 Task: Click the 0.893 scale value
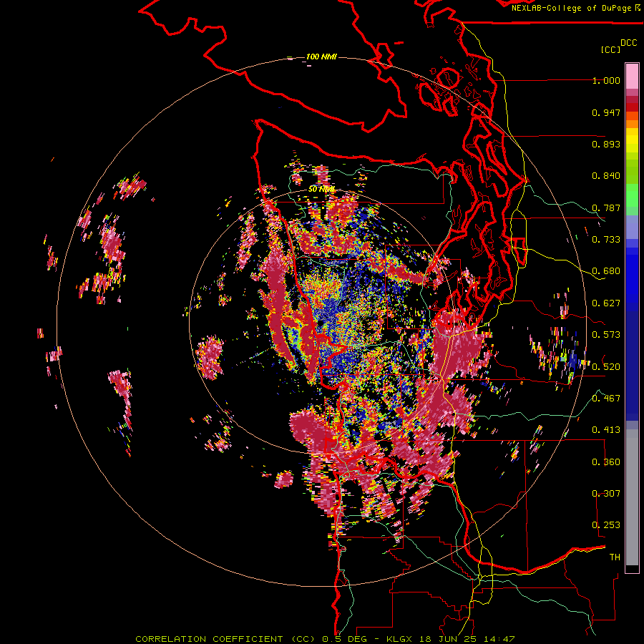click(606, 144)
